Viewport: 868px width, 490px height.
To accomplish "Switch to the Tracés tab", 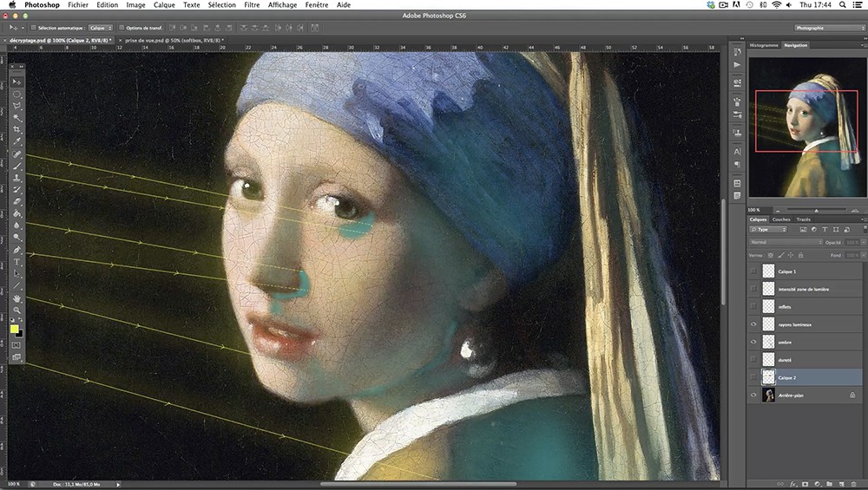I will (x=803, y=219).
